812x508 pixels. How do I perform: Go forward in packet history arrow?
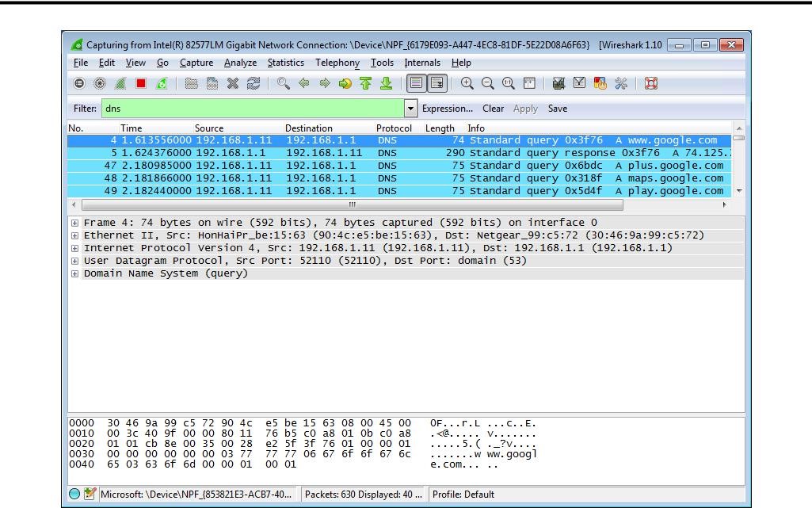coord(325,83)
